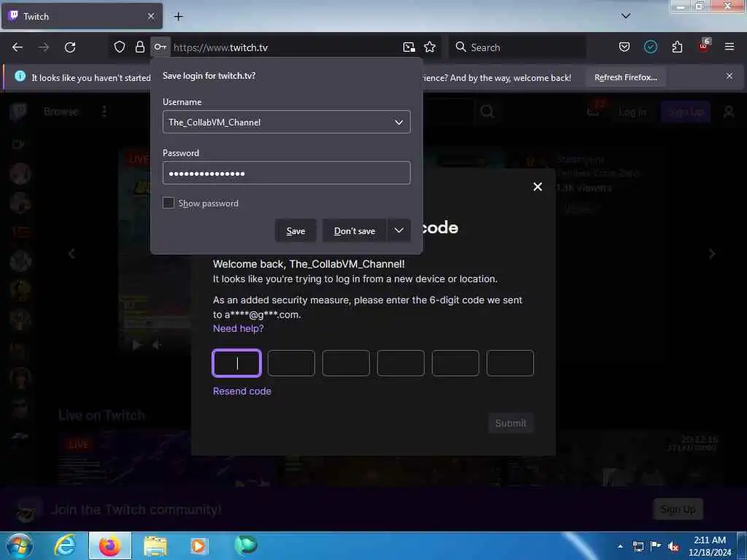Click the Twitch logo in site header

click(x=18, y=112)
